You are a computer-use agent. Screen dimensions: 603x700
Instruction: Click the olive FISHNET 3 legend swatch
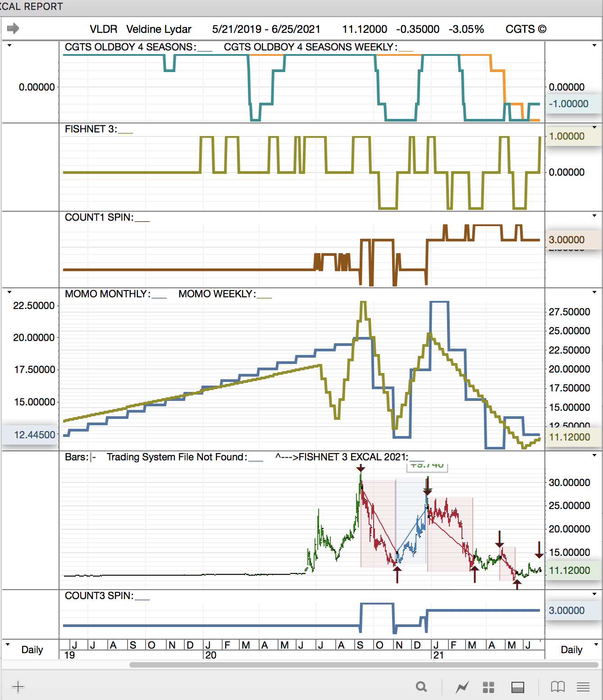click(x=126, y=133)
